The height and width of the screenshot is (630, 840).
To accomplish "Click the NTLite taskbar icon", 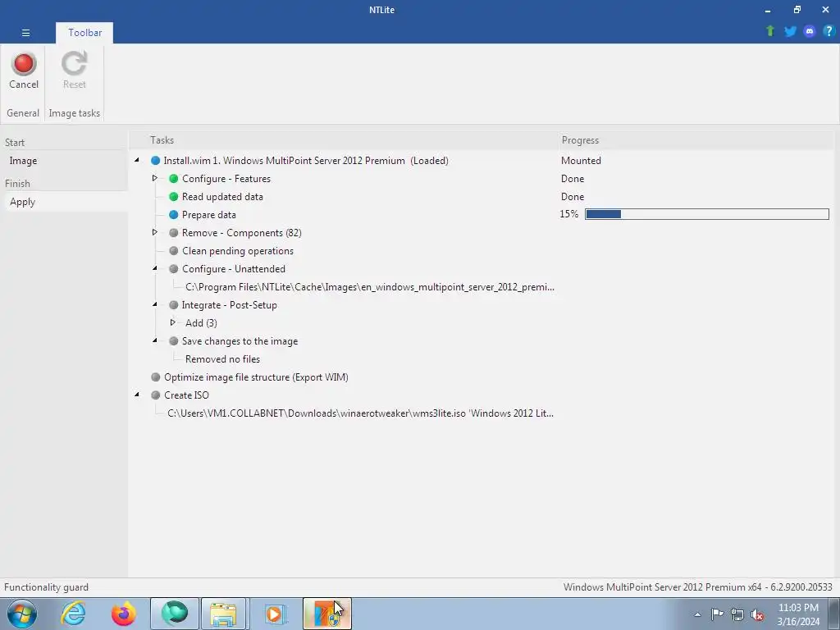I will click(x=326, y=614).
